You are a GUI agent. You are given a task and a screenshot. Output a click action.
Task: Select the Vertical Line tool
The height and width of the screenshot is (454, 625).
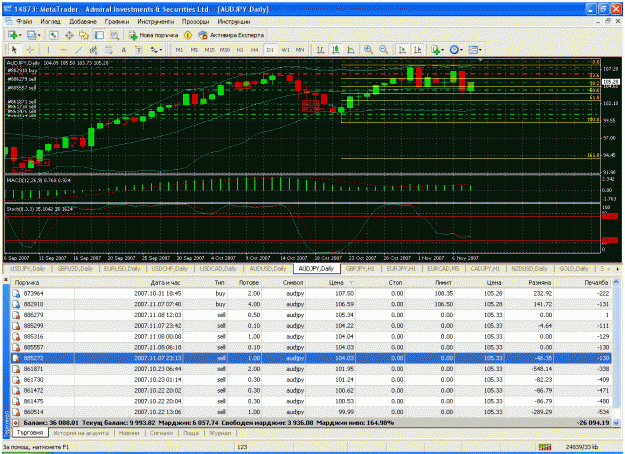[x=48, y=50]
